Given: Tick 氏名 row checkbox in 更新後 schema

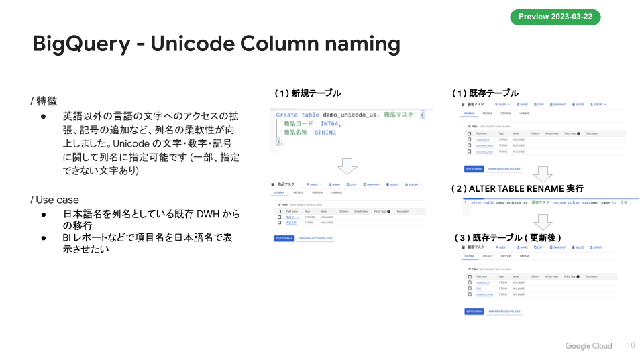Looking at the screenshot, I should point(470,288).
